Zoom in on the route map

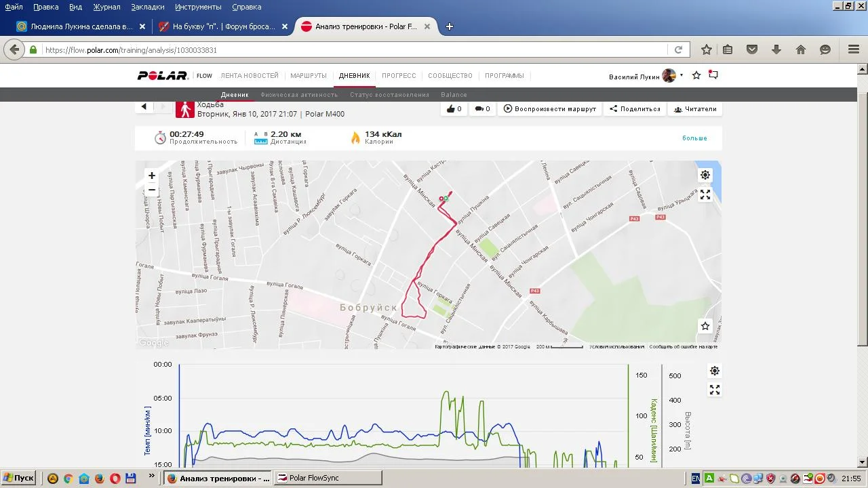click(152, 176)
